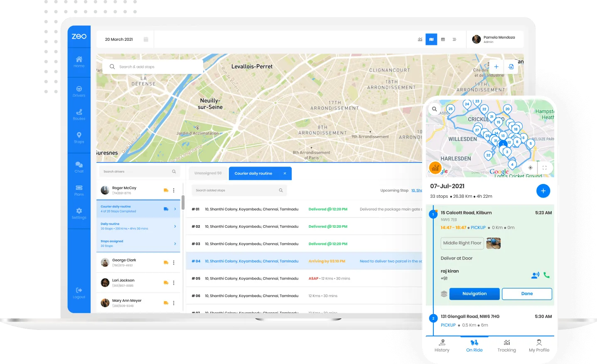Viewport: 597px width, 364px height.
Task: Open George Clark options menu
Action: pos(174,263)
